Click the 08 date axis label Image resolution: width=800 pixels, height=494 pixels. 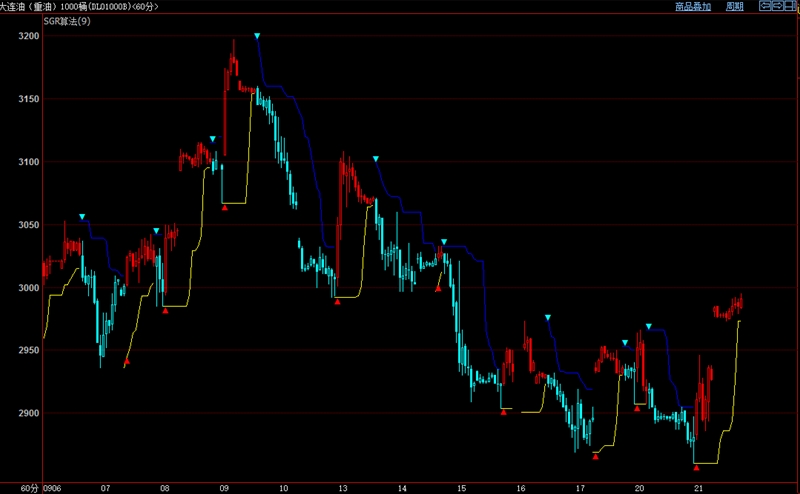pos(164,488)
